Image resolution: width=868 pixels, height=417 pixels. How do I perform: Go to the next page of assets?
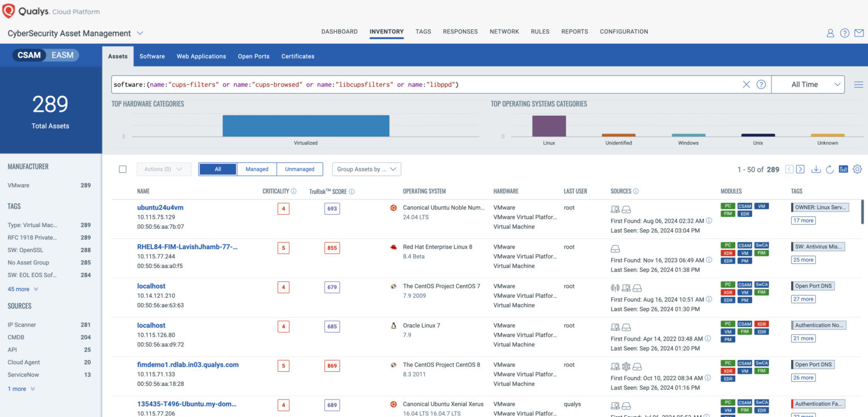pos(801,169)
